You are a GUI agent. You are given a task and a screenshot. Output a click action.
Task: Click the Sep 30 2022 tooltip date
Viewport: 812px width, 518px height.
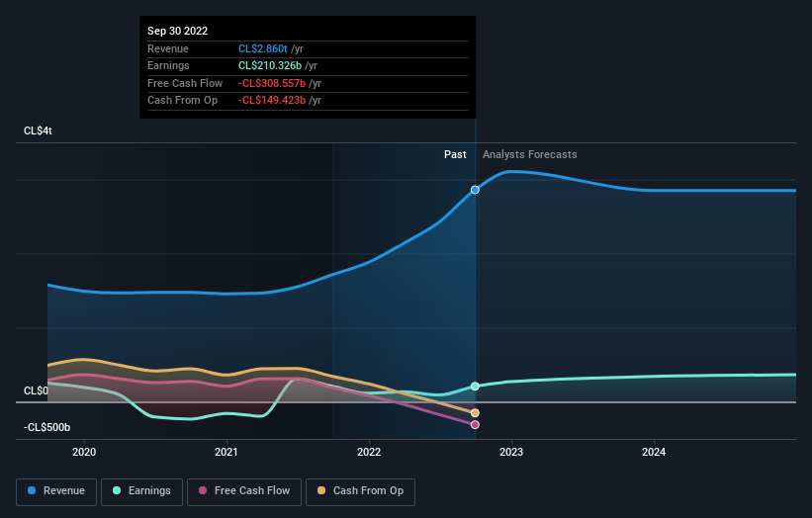[x=178, y=31]
